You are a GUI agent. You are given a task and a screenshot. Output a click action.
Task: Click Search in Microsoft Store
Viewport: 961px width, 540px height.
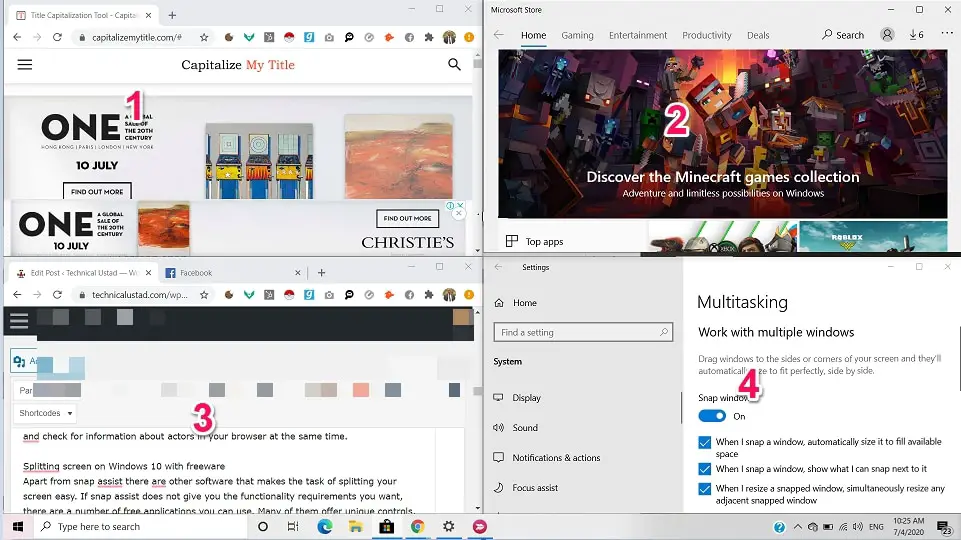[843, 35]
